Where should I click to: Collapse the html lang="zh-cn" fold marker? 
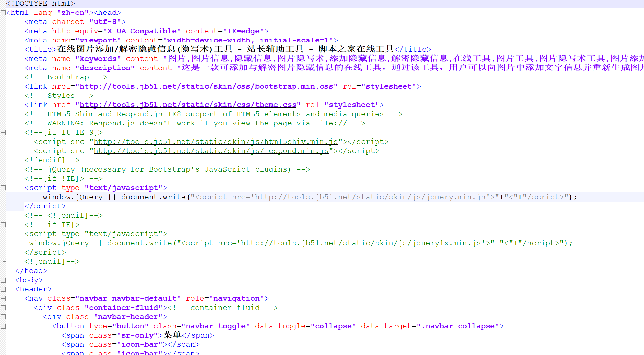pos(3,13)
